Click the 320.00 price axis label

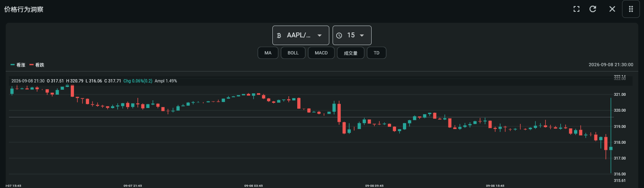click(x=620, y=110)
